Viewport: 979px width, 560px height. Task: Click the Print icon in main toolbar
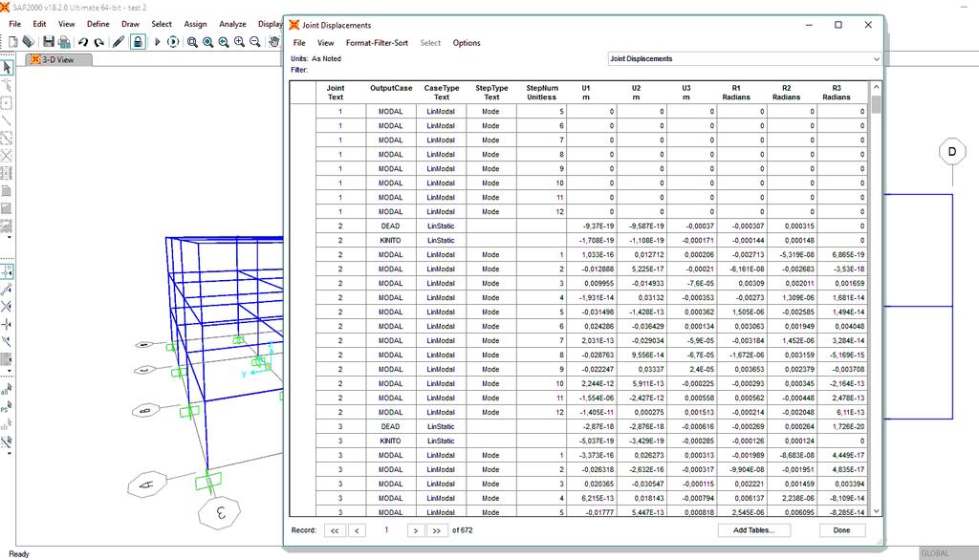click(x=64, y=42)
